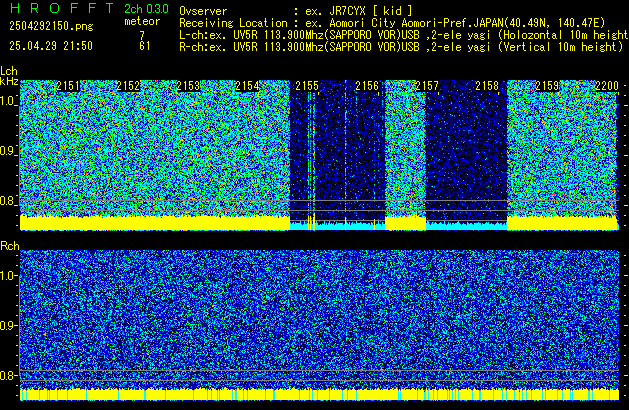Click the 2155 time marker
The width and height of the screenshot is (629, 410).
click(x=307, y=86)
